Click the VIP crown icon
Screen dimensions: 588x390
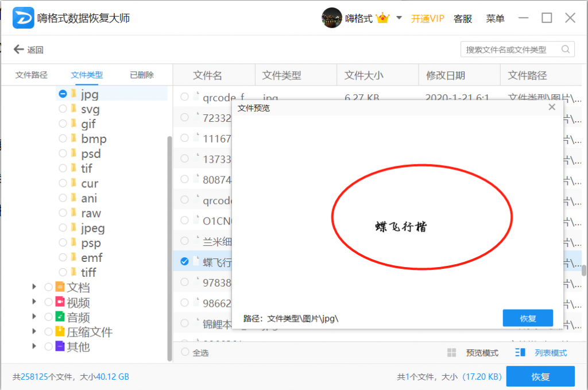click(382, 18)
